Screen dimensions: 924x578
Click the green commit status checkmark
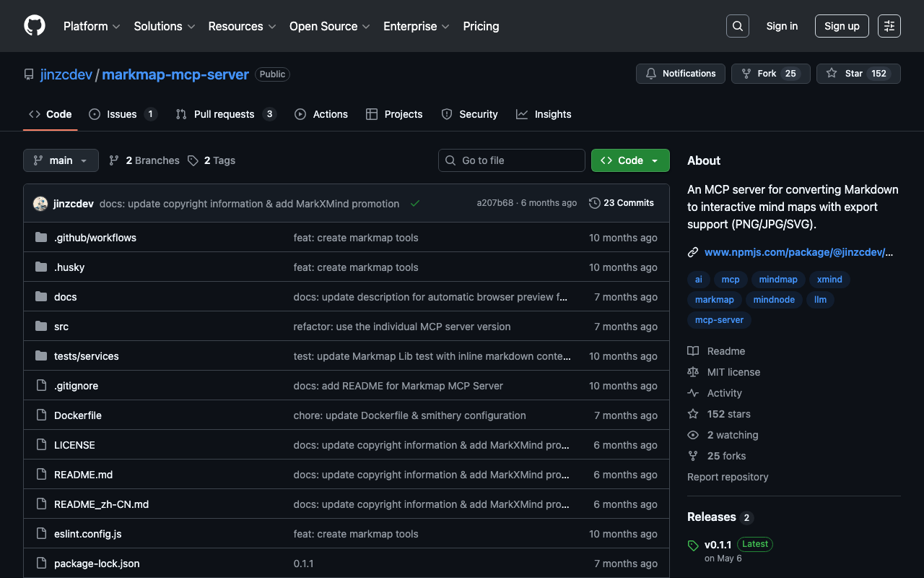click(415, 204)
